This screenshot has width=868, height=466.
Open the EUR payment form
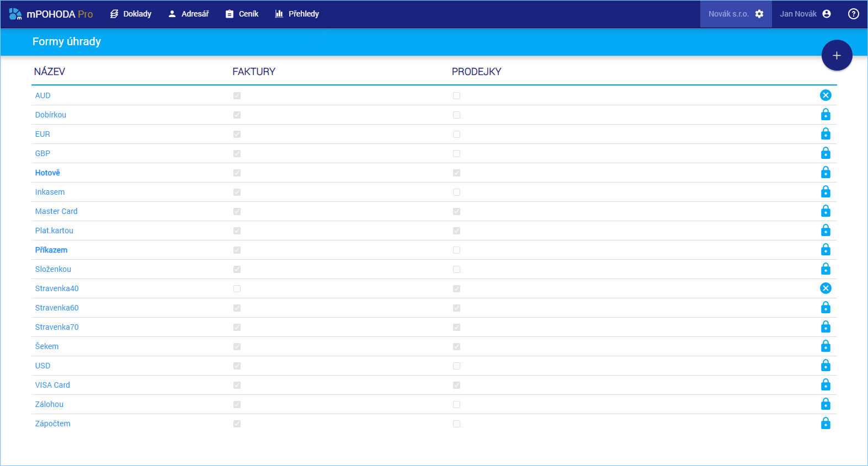coord(42,134)
